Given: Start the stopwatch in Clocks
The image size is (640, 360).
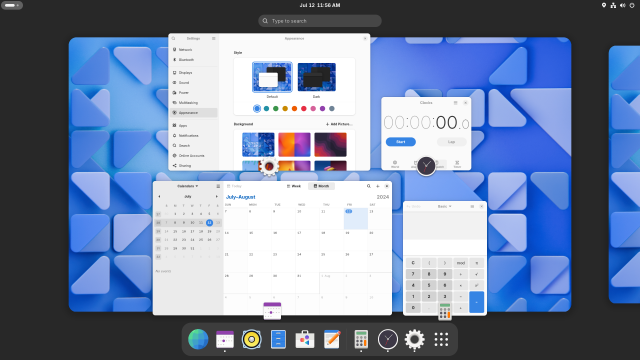Looking at the screenshot, I should pos(401,142).
